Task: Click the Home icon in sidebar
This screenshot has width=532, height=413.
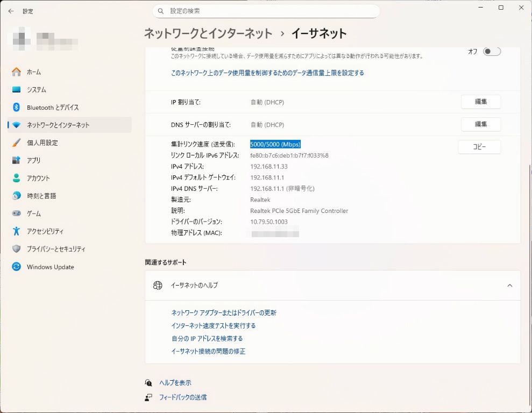Action: click(x=16, y=72)
